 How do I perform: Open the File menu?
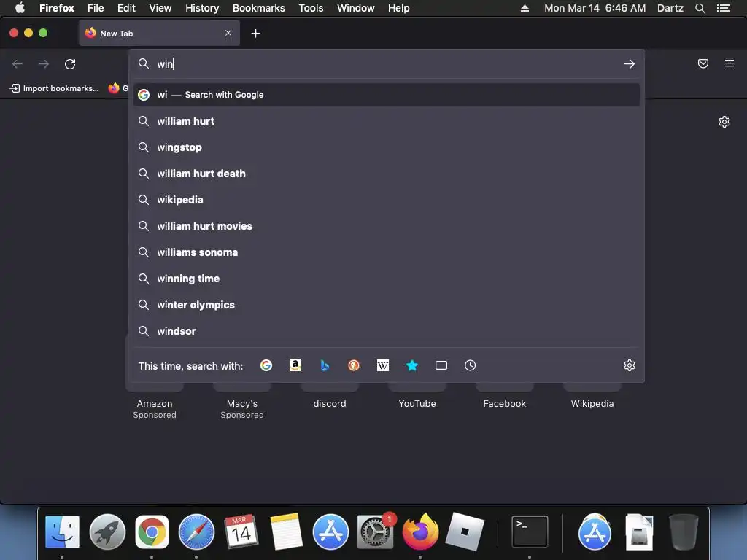96,8
